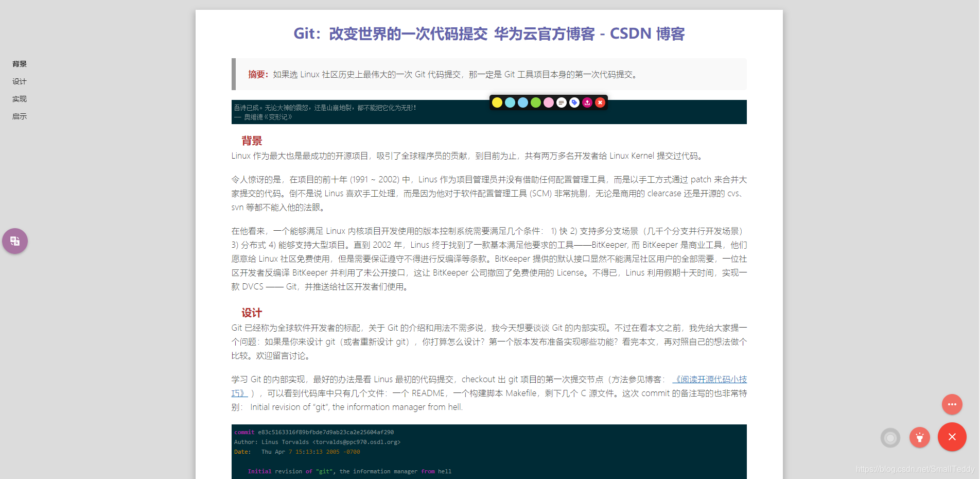Pick the pink highlight color
The width and height of the screenshot is (980, 479).
coord(549,102)
